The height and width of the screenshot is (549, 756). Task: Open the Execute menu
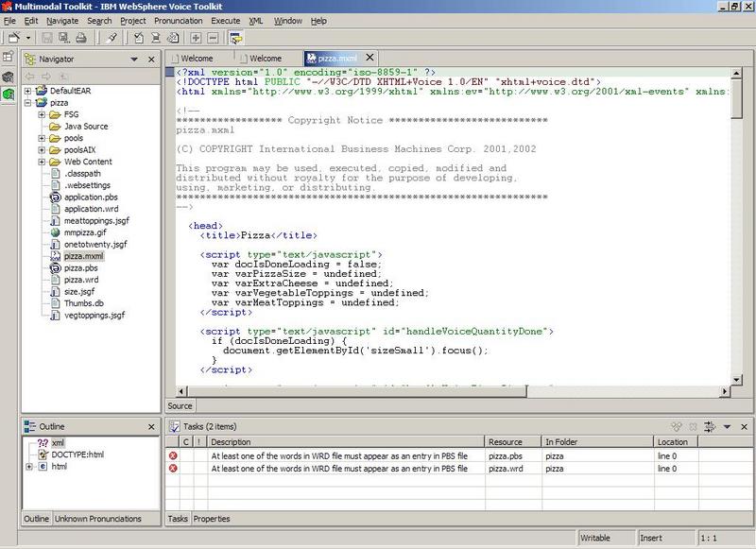(225, 21)
